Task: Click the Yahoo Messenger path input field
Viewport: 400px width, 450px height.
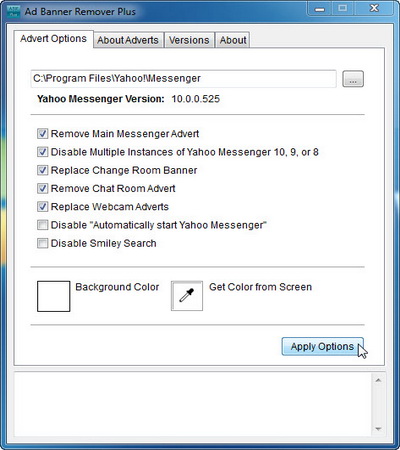Action: tap(183, 79)
